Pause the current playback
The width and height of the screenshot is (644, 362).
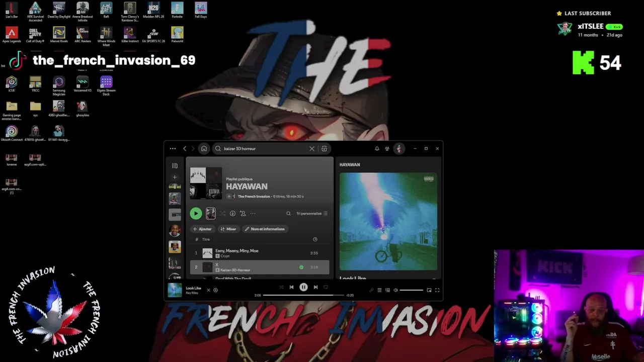click(303, 287)
